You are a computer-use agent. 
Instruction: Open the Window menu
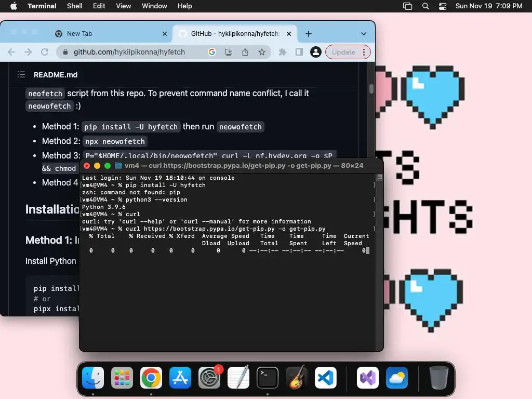pyautogui.click(x=154, y=6)
